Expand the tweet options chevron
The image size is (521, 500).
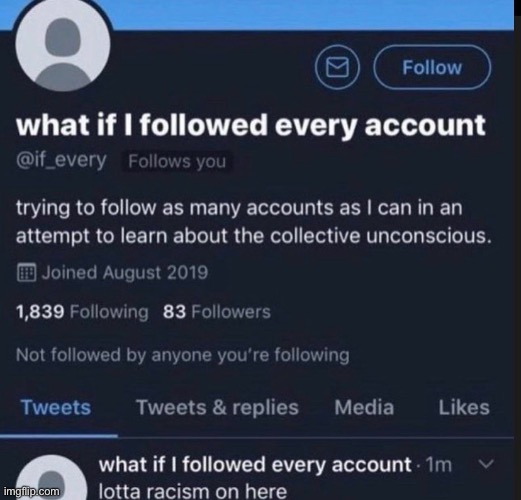click(x=486, y=464)
